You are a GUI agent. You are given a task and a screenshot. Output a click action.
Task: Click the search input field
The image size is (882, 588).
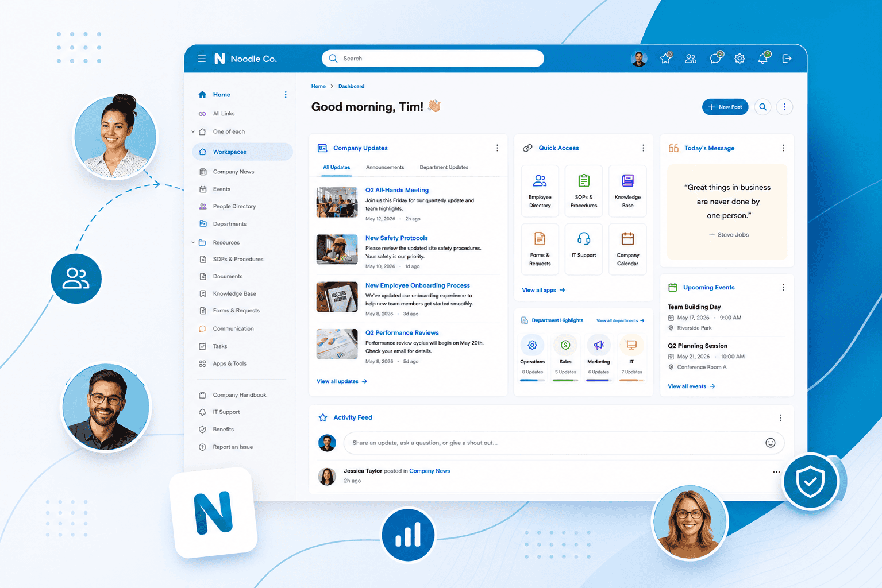[433, 59]
